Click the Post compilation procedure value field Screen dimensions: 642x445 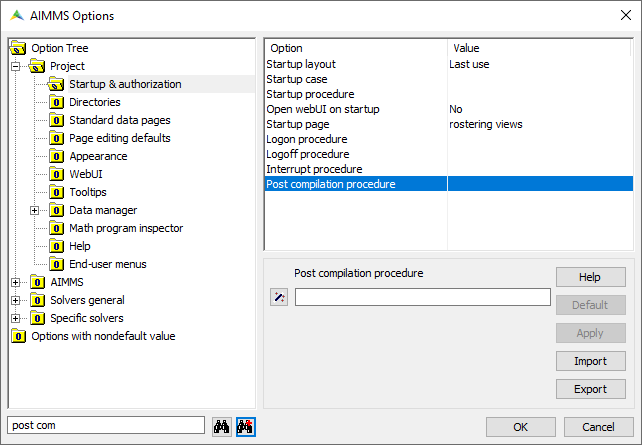(423, 297)
